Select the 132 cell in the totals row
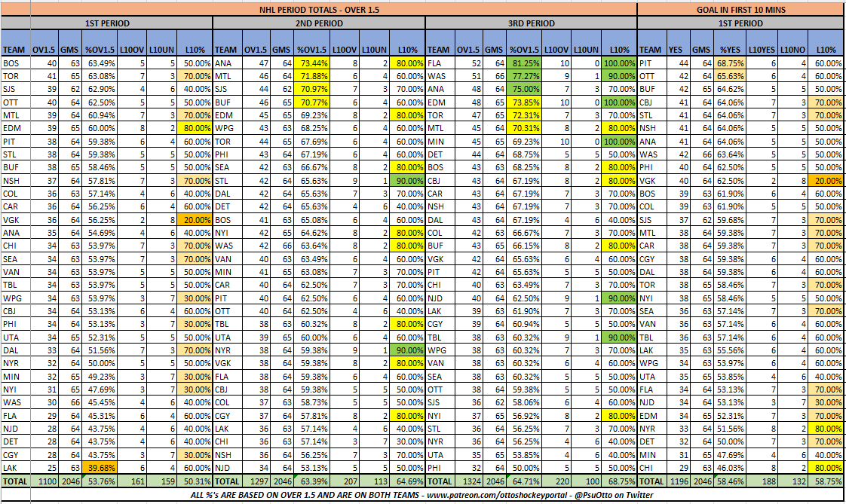 (x=792, y=481)
